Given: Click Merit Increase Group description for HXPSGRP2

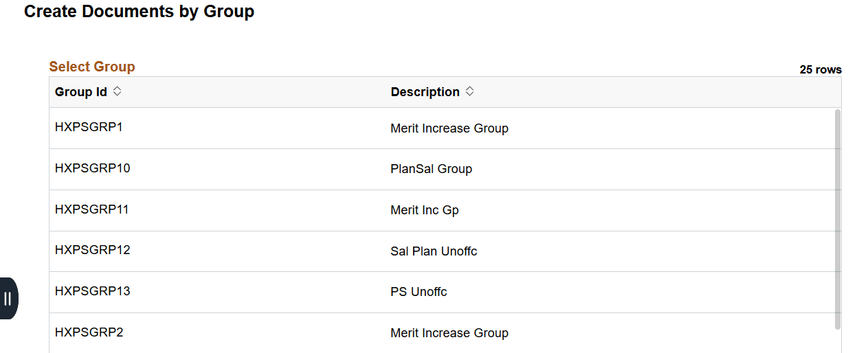Looking at the screenshot, I should point(449,333).
